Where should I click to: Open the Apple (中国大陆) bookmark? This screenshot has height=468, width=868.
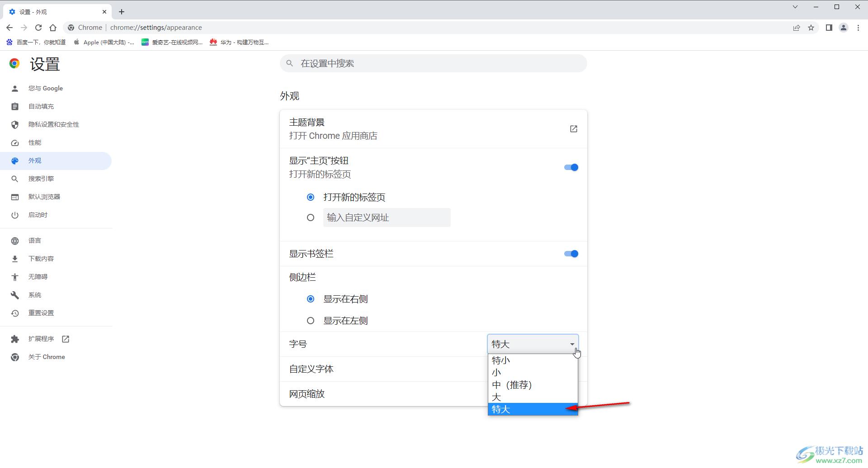coord(104,42)
